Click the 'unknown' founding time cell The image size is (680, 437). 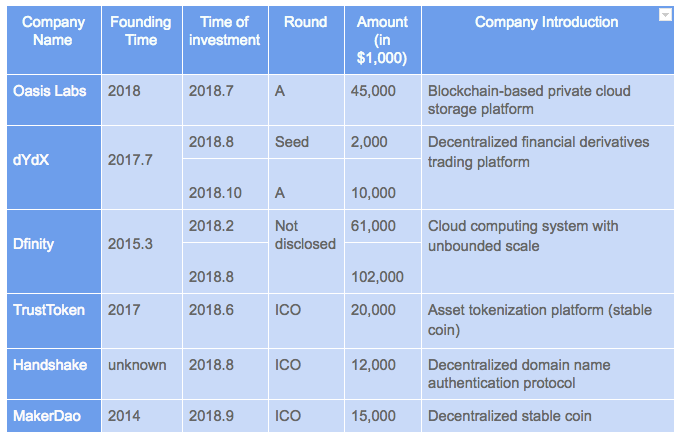(137, 365)
